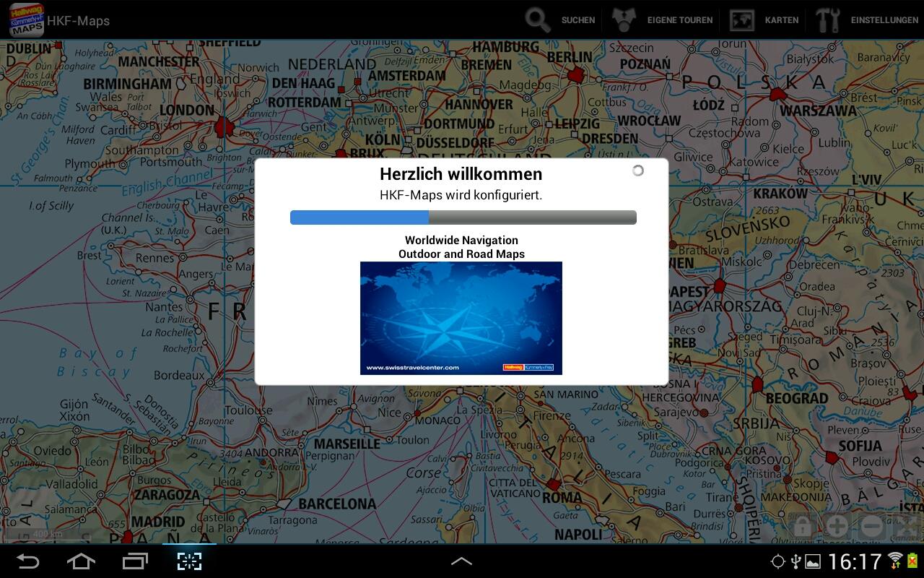Tap the HKF-Maps title text
The width and height of the screenshot is (924, 578).
[x=79, y=20]
